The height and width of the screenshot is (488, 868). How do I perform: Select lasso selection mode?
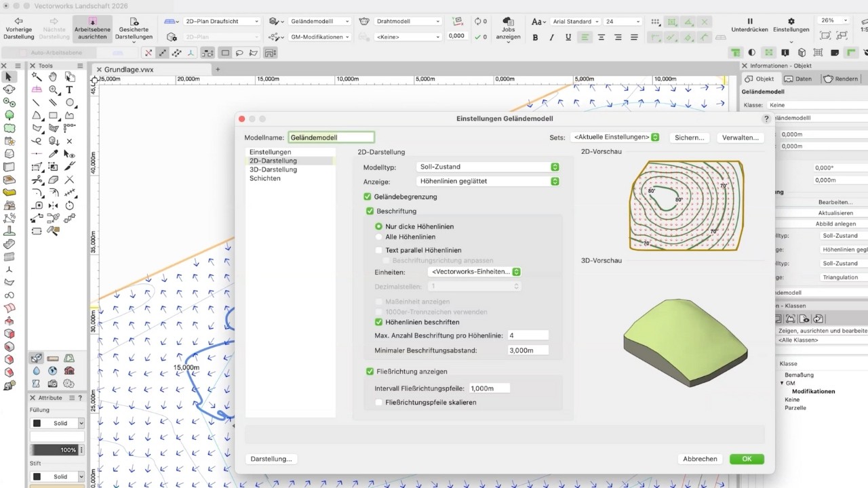click(239, 53)
